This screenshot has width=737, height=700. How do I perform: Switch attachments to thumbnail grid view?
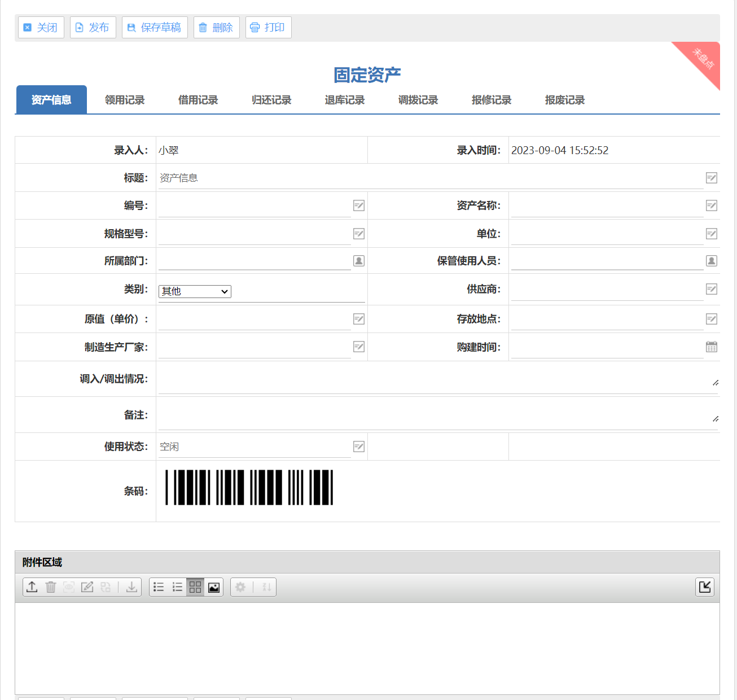pos(195,587)
